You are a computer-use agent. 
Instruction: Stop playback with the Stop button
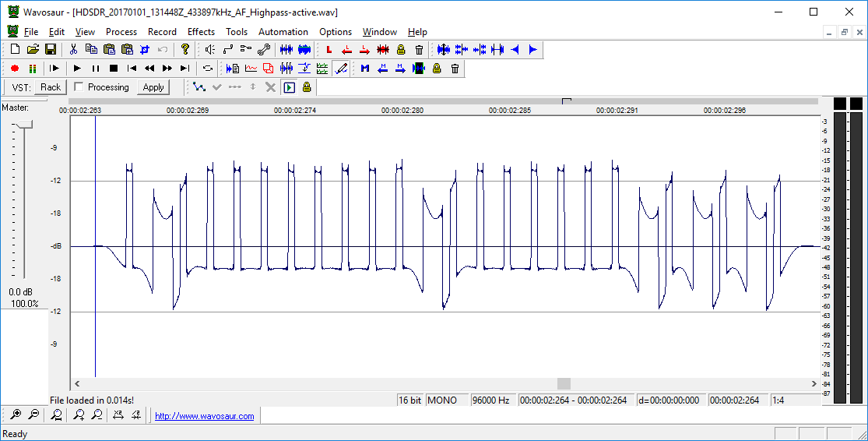114,68
